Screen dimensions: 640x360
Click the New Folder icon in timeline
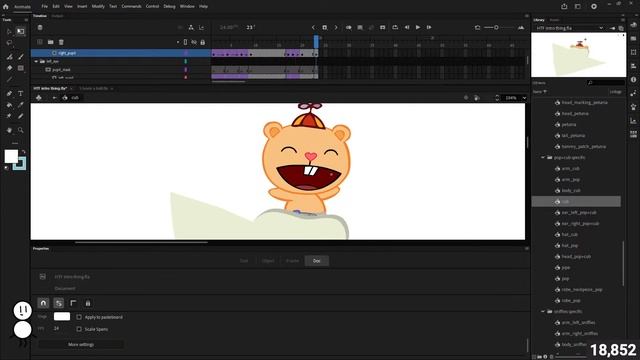[51, 42]
